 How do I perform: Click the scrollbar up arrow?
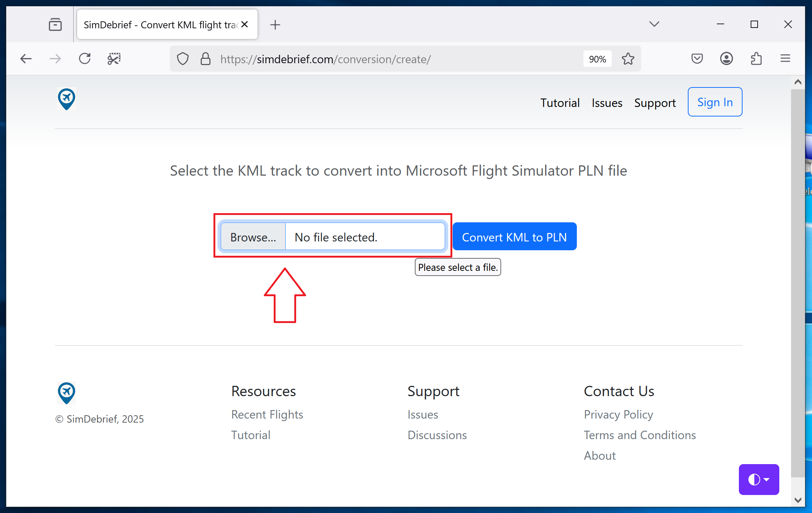point(798,82)
